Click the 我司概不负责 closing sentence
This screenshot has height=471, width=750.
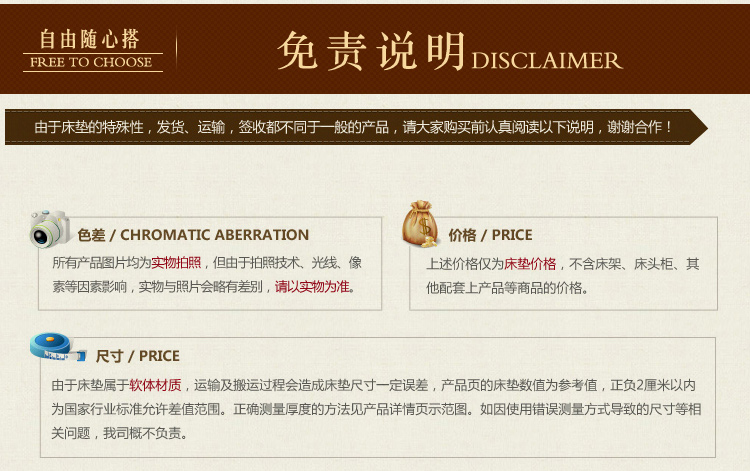(x=146, y=433)
